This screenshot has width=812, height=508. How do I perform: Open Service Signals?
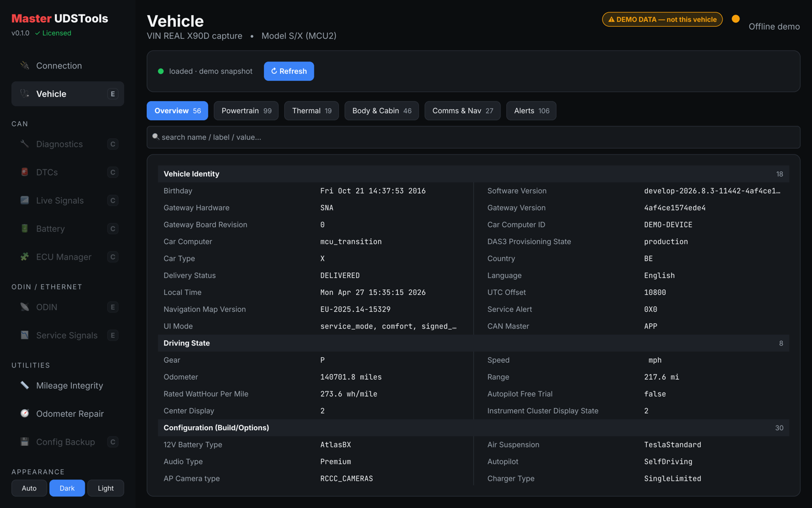coord(67,335)
